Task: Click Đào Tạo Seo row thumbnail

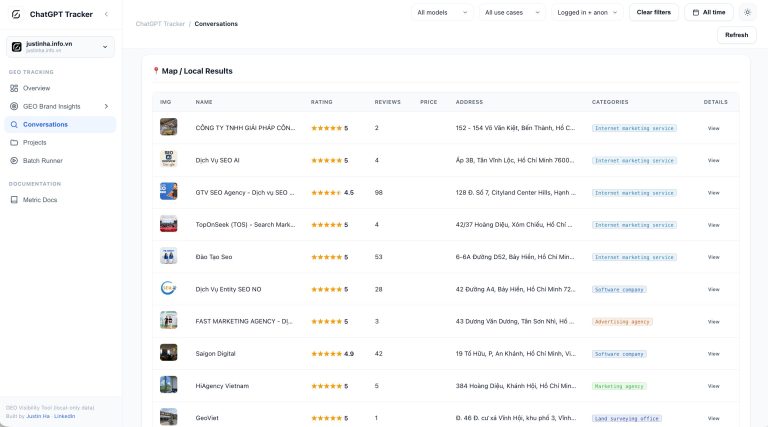Action: 168,256
